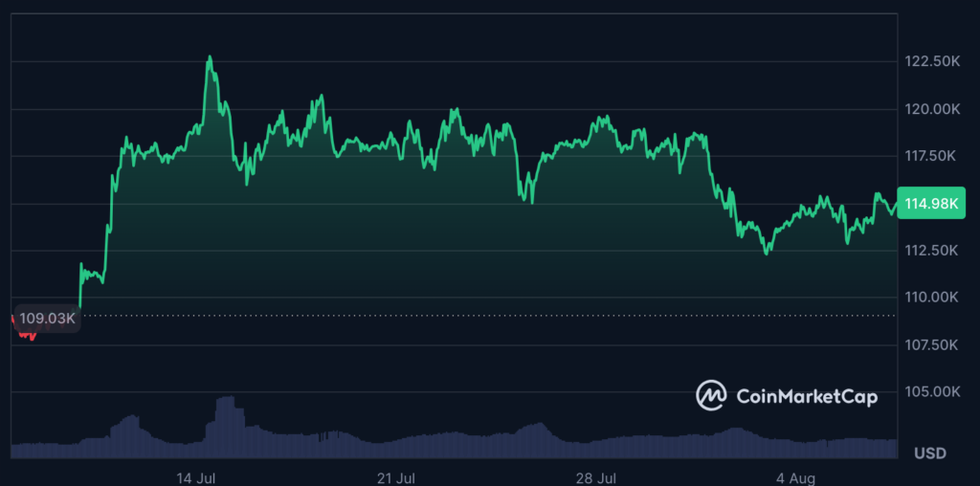980x486 pixels.
Task: Click the CoinMarketCap logo icon
Action: (711, 395)
